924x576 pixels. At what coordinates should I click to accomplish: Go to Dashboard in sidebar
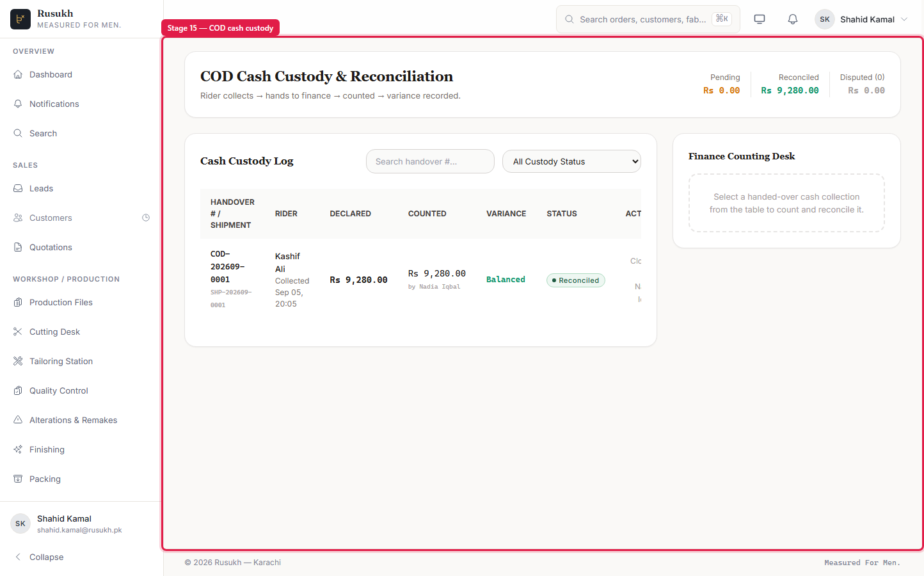click(x=51, y=74)
